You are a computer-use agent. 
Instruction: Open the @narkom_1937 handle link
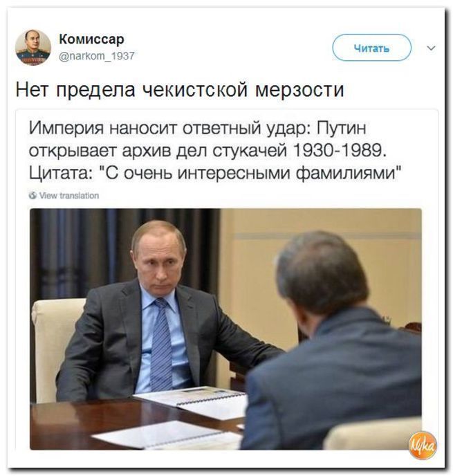click(x=97, y=55)
